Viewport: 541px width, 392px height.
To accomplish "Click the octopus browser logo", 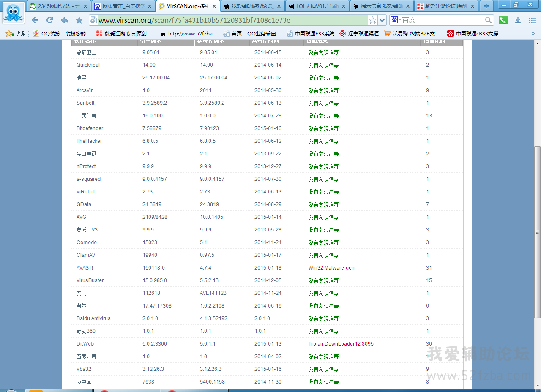I will 14,14.
